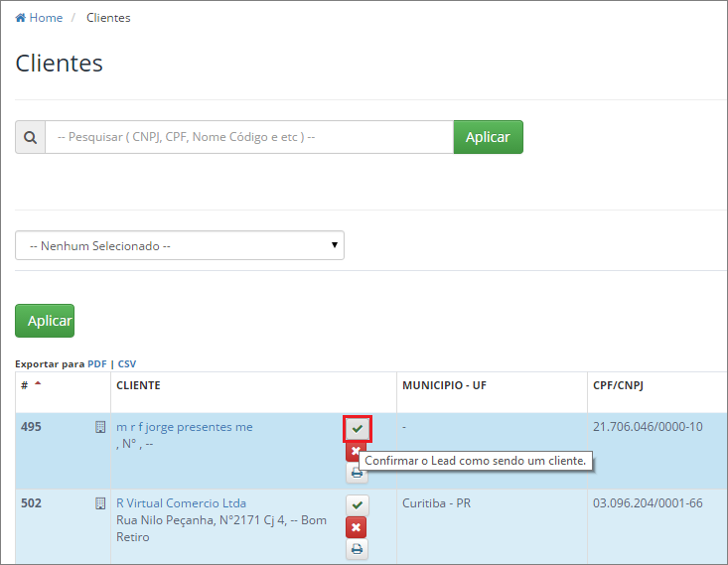Click CNPJ 21.706.046/0000-10 cell
The width and height of the screenshot is (728, 565).
point(648,427)
